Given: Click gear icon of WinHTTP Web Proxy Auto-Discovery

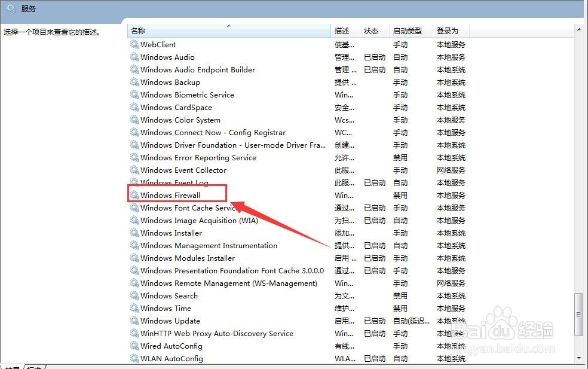Looking at the screenshot, I should tap(134, 333).
